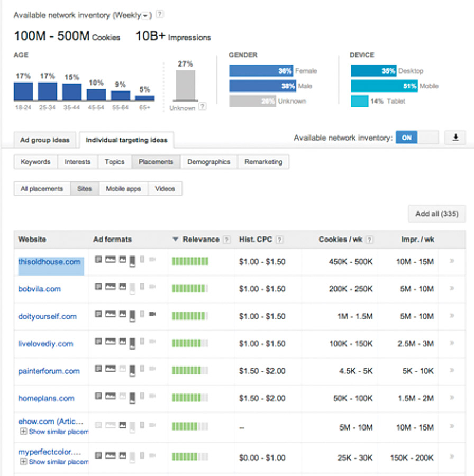Click the text ad format icon for homeplans.com
474x476 pixels.
click(x=98, y=396)
